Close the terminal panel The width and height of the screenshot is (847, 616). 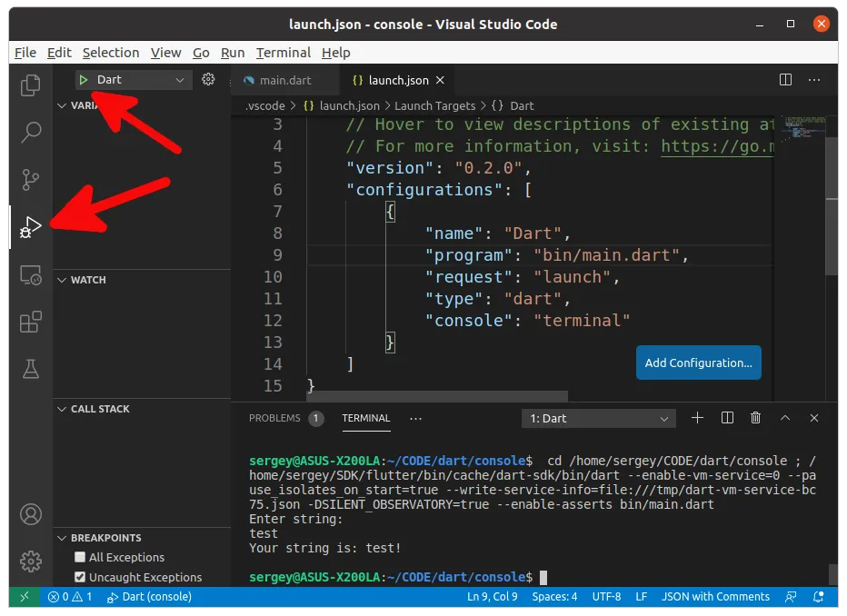(814, 418)
